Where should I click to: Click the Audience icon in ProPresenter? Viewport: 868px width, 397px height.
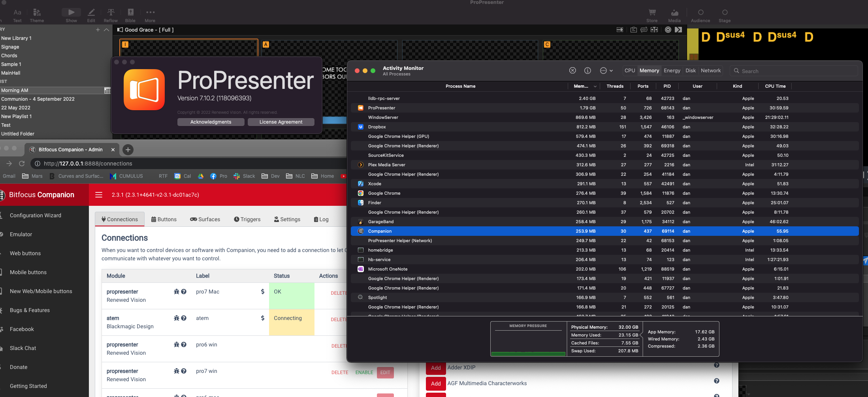(700, 12)
